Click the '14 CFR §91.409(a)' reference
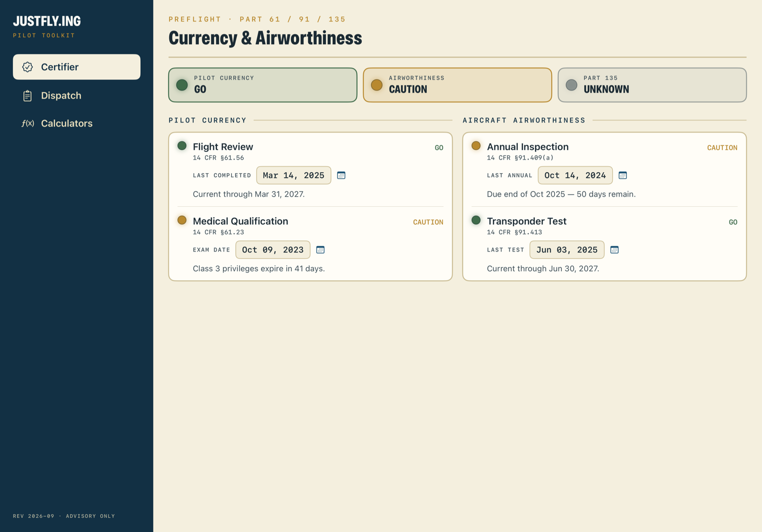 click(x=520, y=158)
